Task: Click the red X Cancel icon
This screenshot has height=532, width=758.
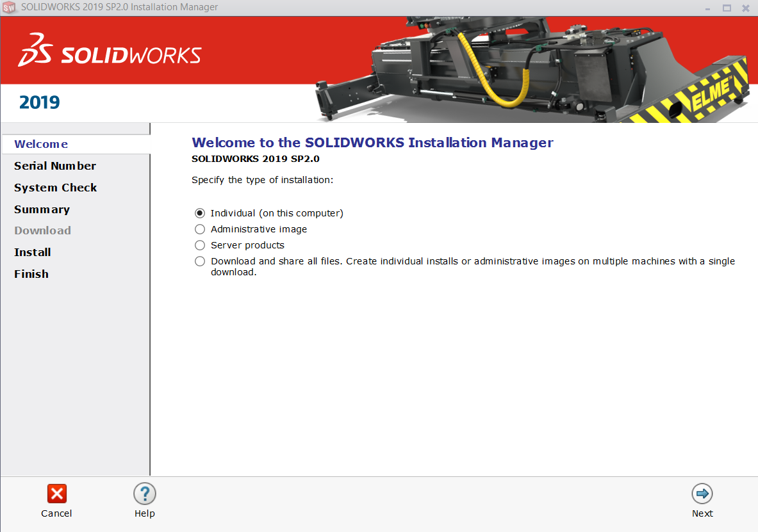Action: click(x=57, y=494)
